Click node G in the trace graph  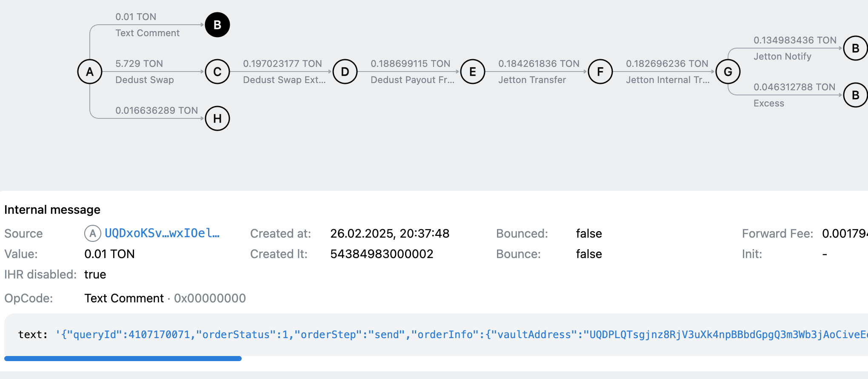(x=728, y=72)
